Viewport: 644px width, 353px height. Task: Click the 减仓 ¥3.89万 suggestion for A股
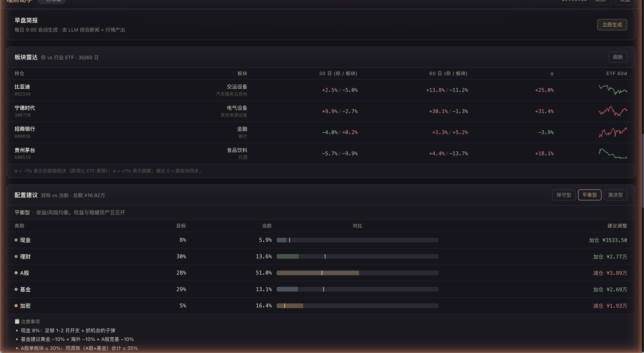click(610, 273)
